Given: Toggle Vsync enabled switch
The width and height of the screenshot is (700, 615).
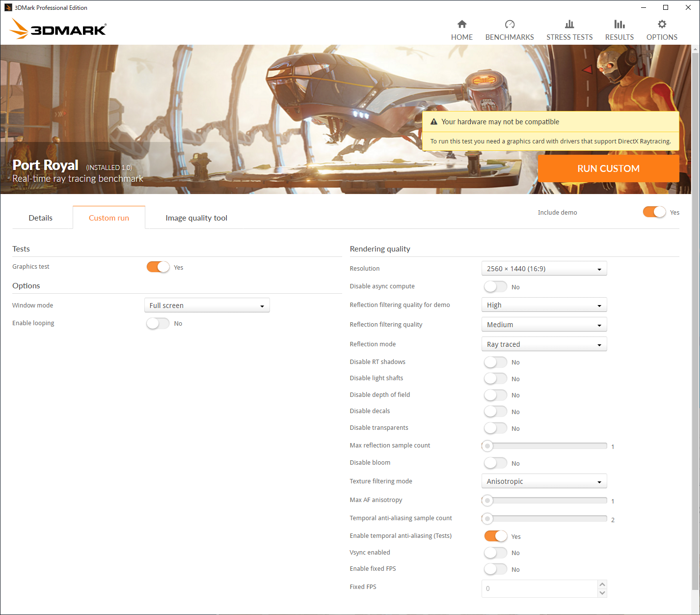Looking at the screenshot, I should click(495, 553).
